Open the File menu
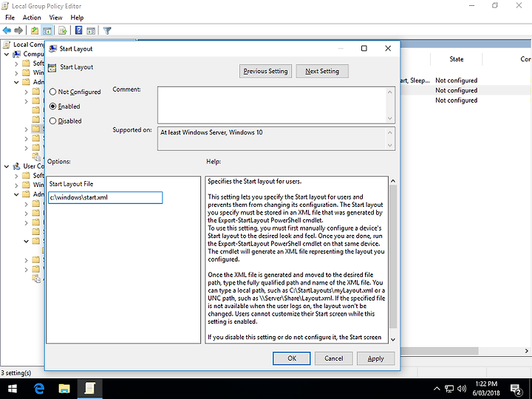 click(10, 18)
